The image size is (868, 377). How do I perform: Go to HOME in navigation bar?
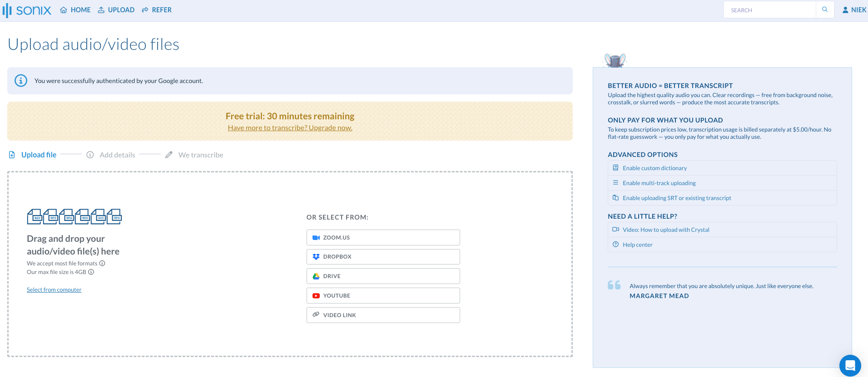tap(75, 10)
